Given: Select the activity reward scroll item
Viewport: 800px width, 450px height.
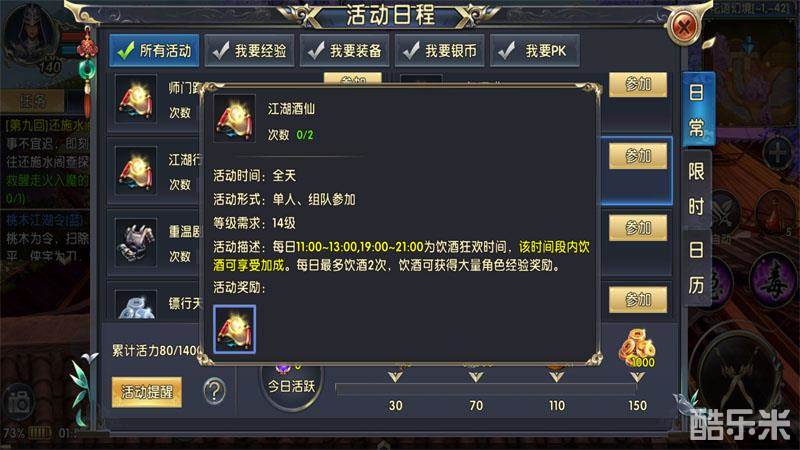Looking at the screenshot, I should (x=235, y=329).
